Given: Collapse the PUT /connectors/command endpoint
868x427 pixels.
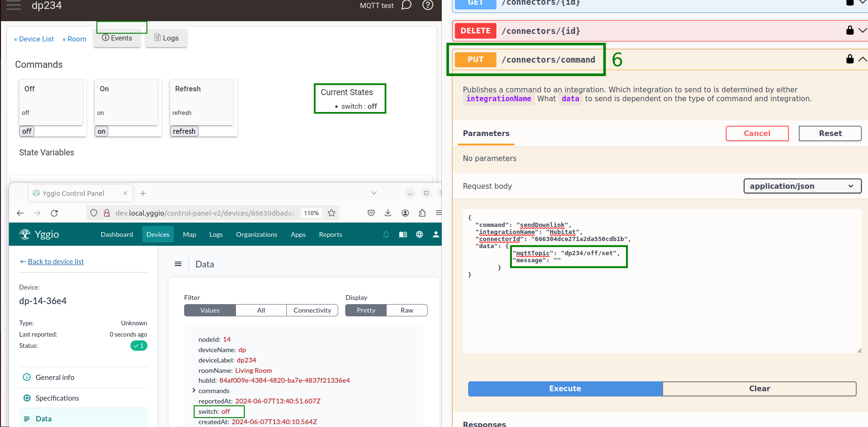Looking at the screenshot, I should pos(862,59).
